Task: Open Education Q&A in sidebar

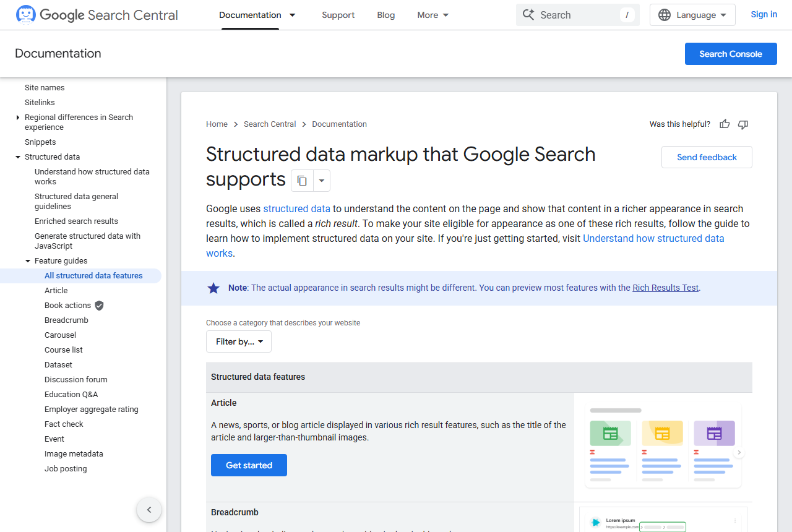Action: click(71, 395)
